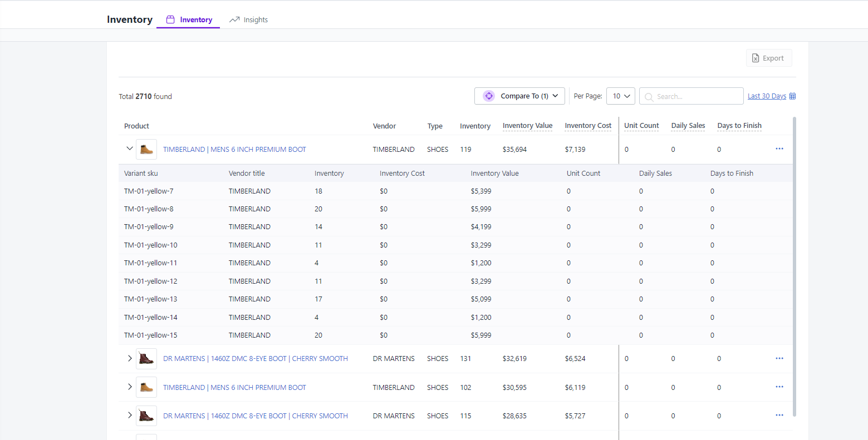Click the $7,139 inventory cost cell
Image resolution: width=868 pixels, height=440 pixels.
[x=575, y=149]
